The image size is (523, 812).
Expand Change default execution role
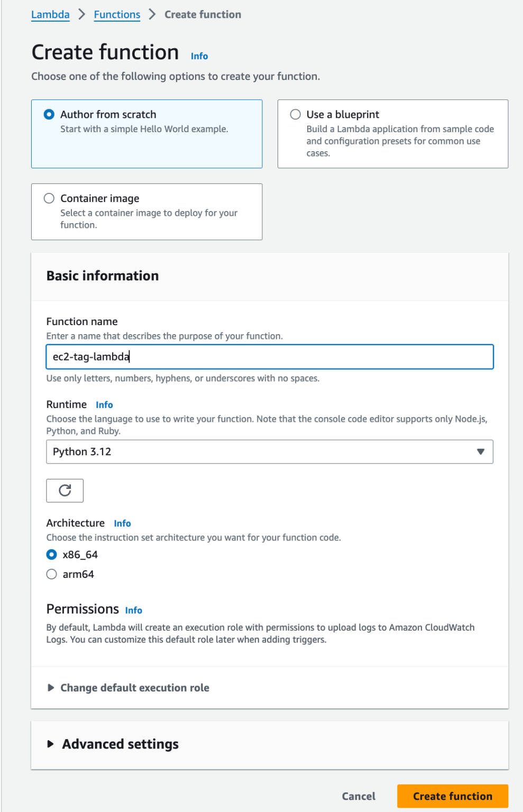[135, 688]
